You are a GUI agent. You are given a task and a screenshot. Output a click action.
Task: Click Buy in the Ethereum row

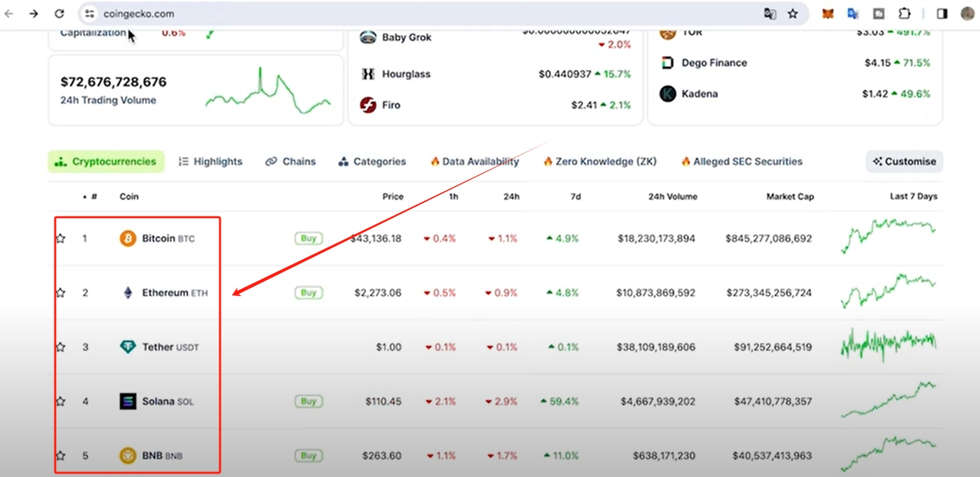(309, 293)
